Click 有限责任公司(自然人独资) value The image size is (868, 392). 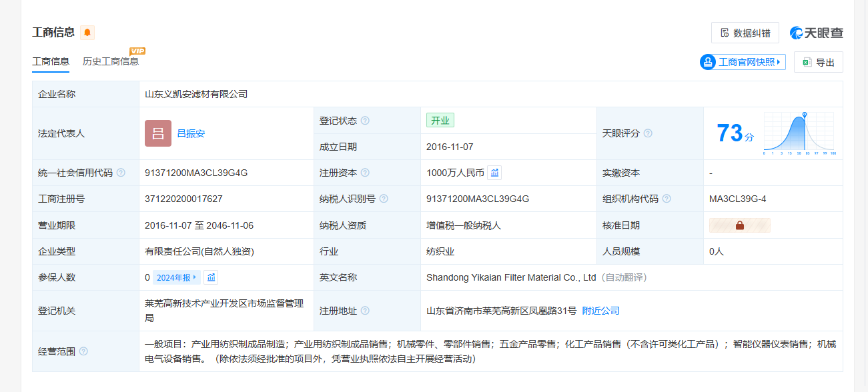tap(199, 251)
